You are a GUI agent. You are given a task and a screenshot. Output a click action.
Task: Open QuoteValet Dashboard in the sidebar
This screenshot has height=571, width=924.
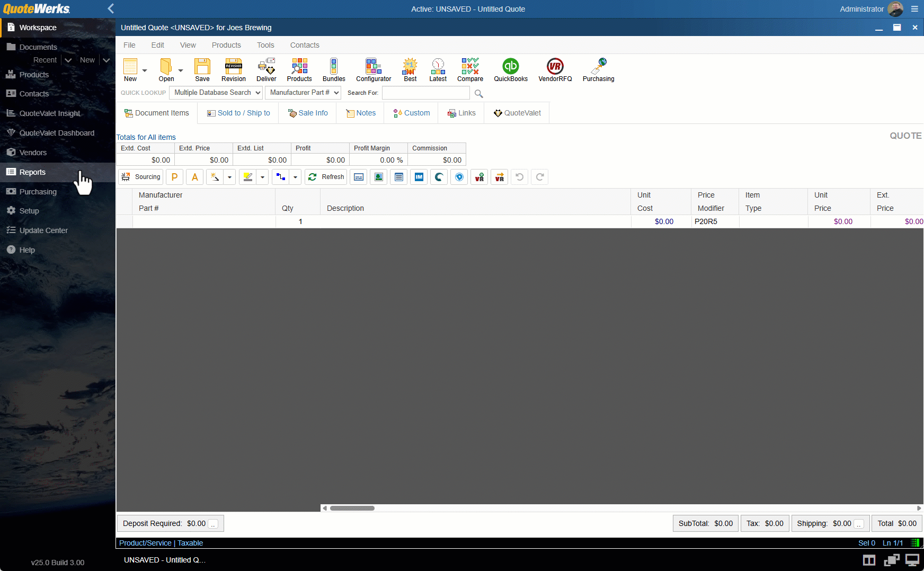[x=55, y=132]
